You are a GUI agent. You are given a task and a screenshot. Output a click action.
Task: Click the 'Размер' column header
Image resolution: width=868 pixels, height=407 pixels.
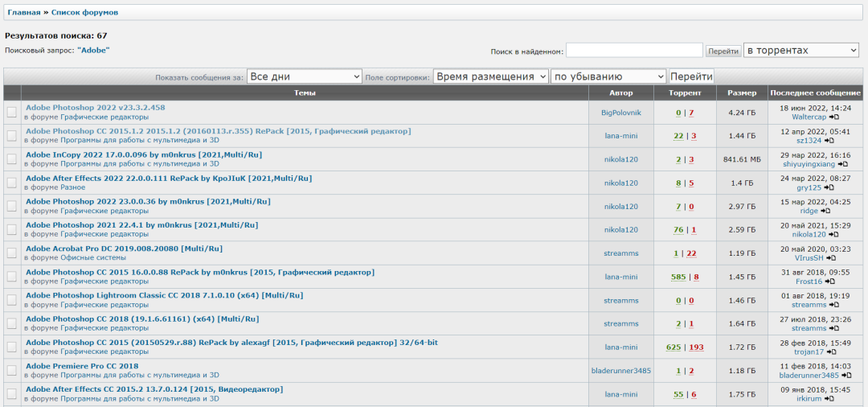coord(742,93)
